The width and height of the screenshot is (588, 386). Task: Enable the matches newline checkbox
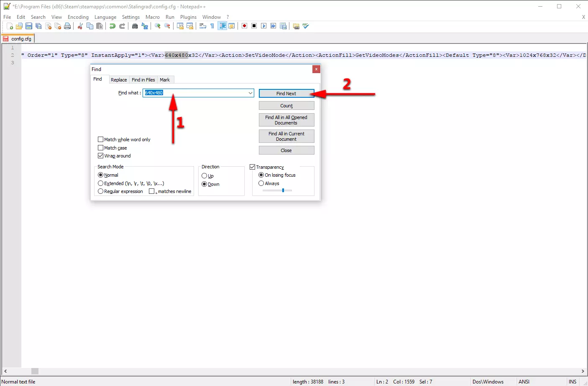point(152,191)
